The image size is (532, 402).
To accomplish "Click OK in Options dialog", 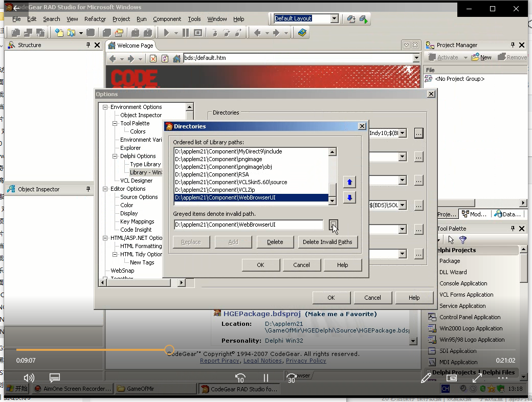I will point(331,298).
